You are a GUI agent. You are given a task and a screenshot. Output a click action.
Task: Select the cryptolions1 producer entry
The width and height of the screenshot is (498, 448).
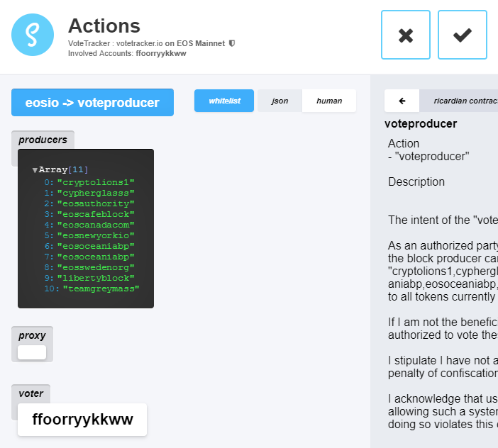click(x=96, y=182)
